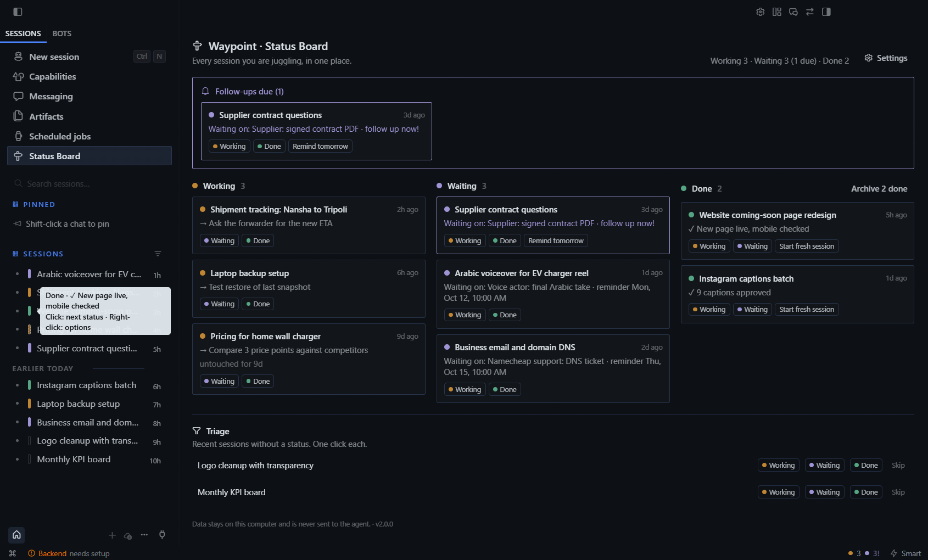Image resolution: width=928 pixels, height=560 pixels.
Task: Open Capabilities in the sidebar
Action: point(90,76)
